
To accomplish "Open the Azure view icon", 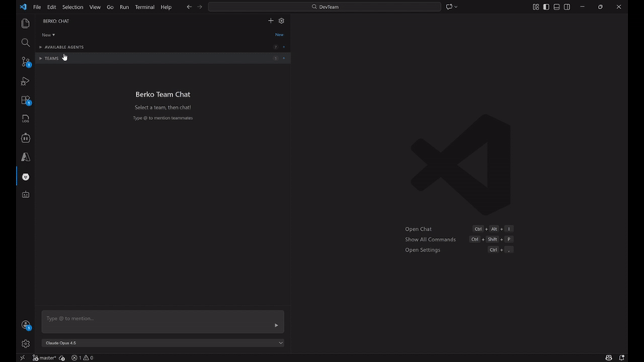I will point(26,157).
